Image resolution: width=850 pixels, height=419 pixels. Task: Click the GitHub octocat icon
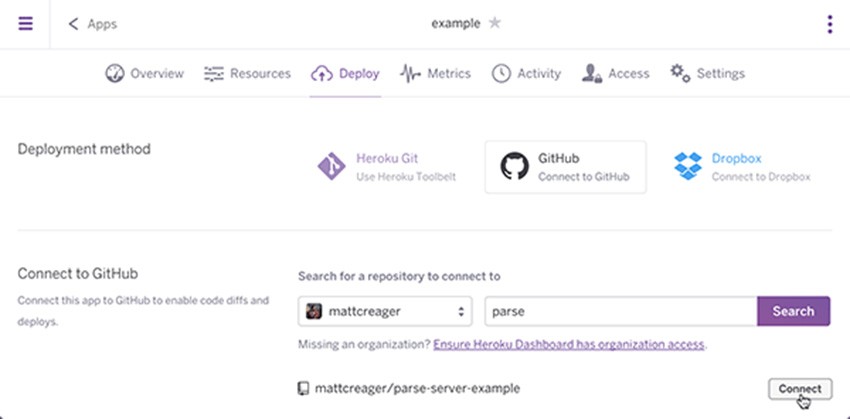click(514, 166)
